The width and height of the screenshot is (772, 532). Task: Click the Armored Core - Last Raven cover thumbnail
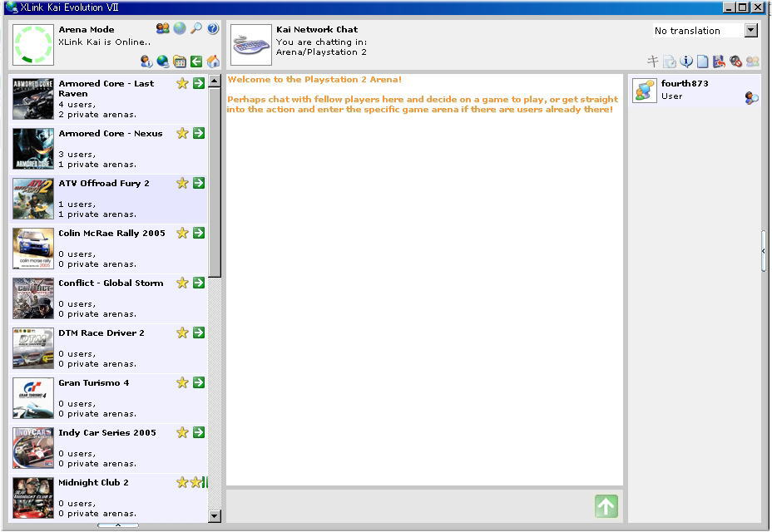[x=33, y=99]
